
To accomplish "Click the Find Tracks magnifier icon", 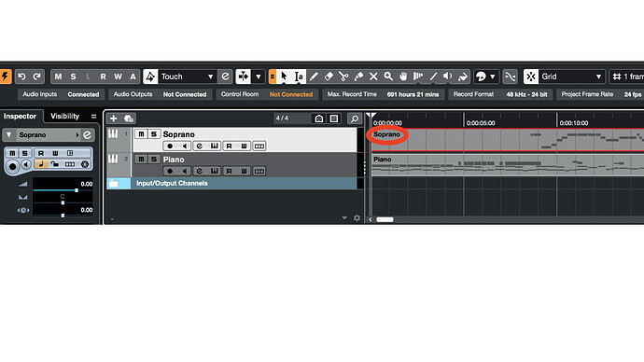I will click(x=354, y=118).
